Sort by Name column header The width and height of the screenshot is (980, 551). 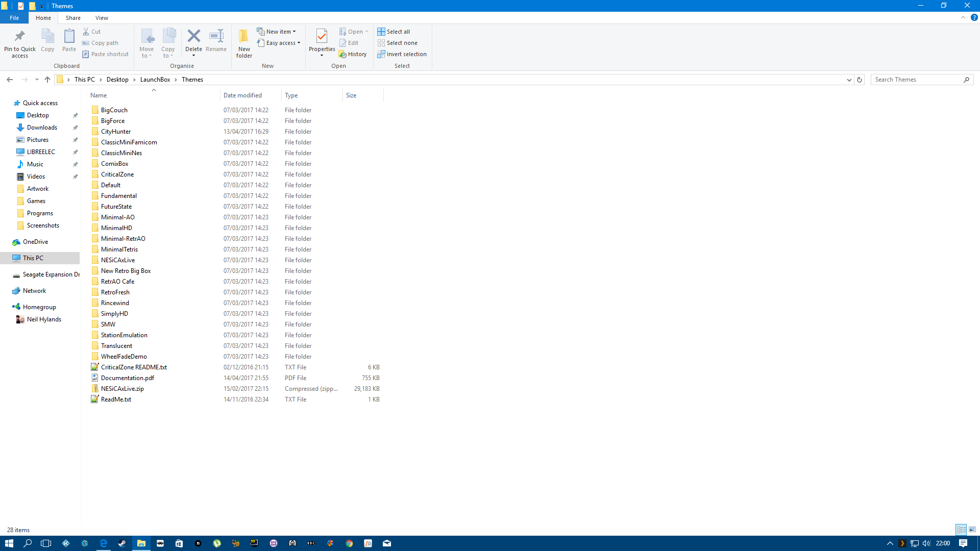click(154, 95)
